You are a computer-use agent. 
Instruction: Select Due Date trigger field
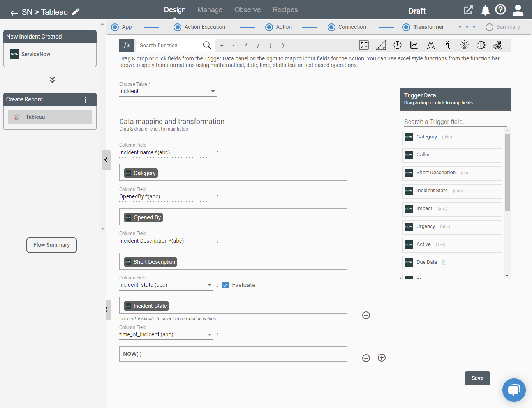click(x=452, y=263)
